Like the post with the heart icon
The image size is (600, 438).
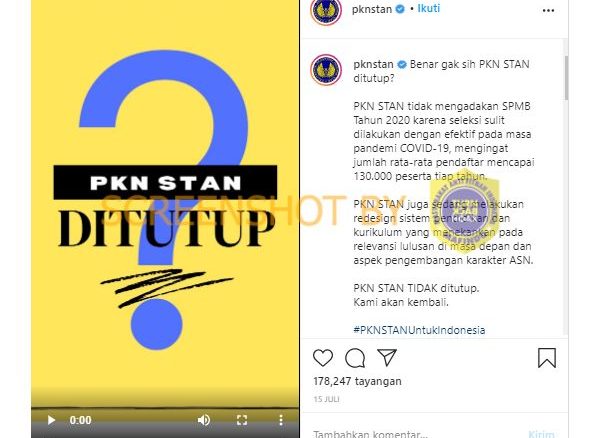[x=323, y=358]
